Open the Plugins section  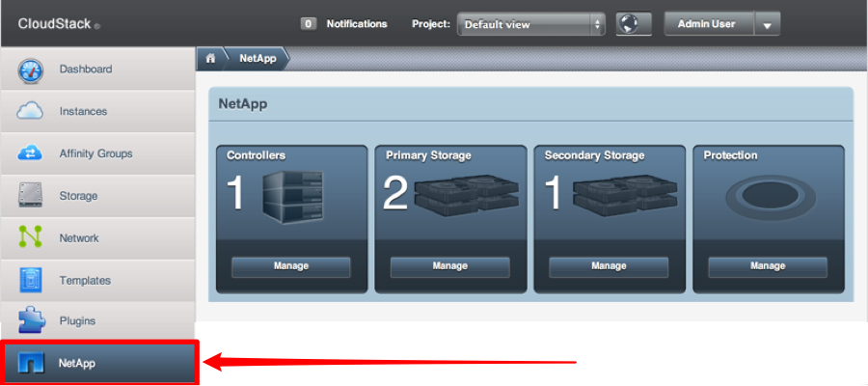tap(97, 320)
